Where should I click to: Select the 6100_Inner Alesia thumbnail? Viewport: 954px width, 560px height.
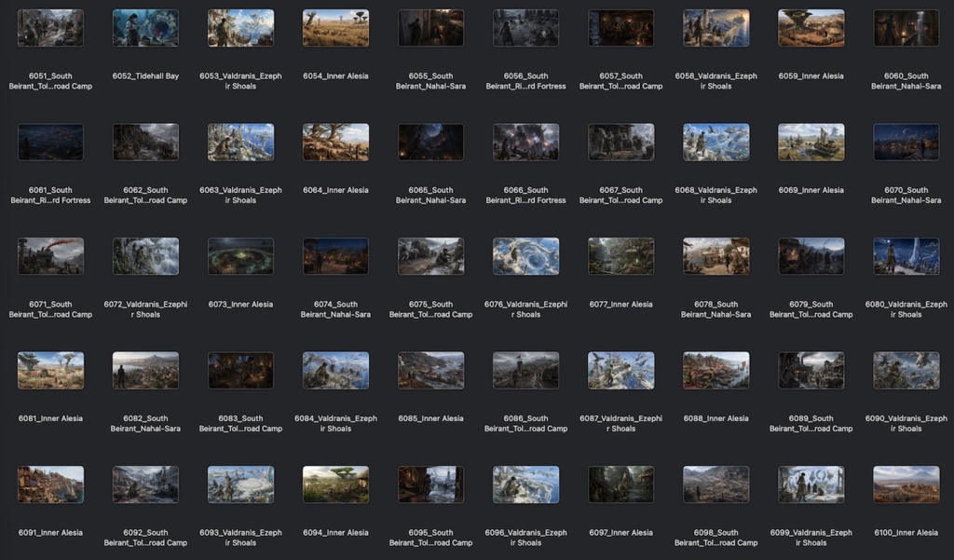(x=906, y=485)
